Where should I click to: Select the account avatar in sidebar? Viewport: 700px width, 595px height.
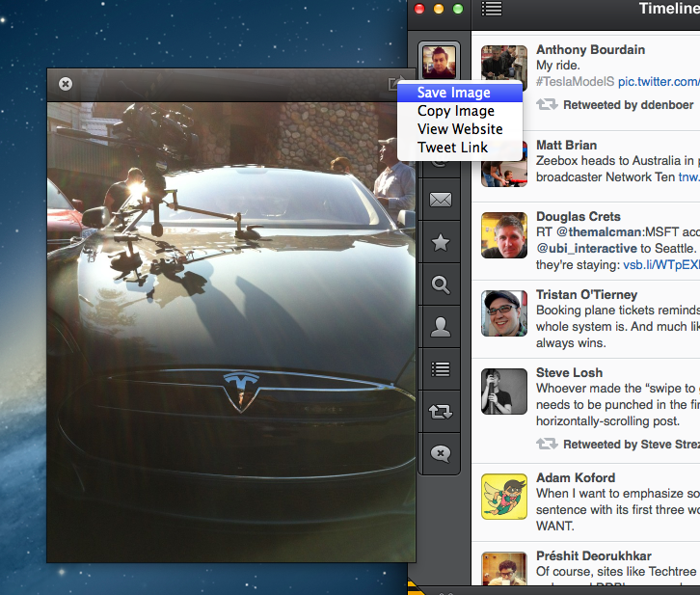click(440, 62)
